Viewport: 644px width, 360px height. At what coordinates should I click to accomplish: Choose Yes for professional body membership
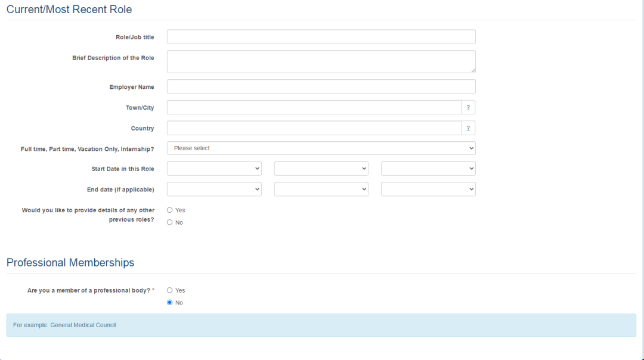170,290
